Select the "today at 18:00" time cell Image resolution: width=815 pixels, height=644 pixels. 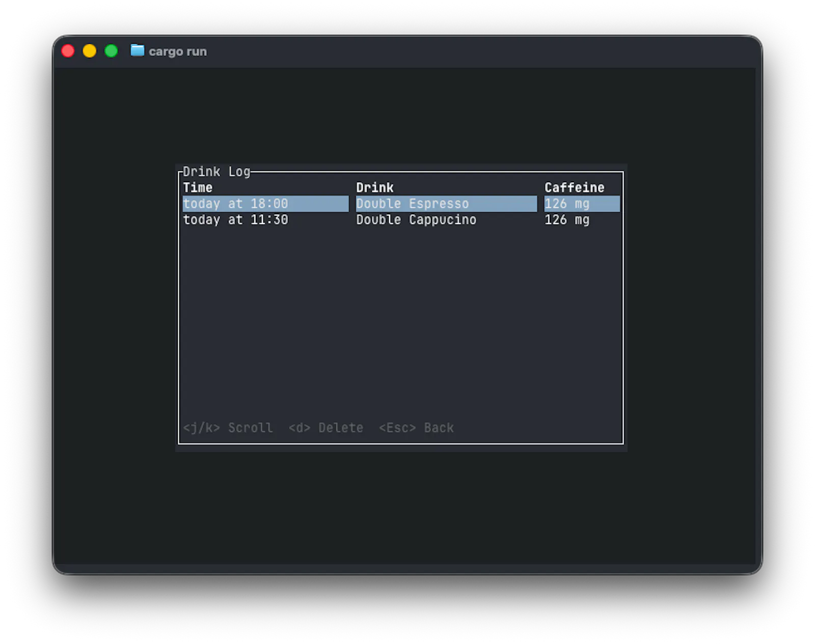pos(265,204)
